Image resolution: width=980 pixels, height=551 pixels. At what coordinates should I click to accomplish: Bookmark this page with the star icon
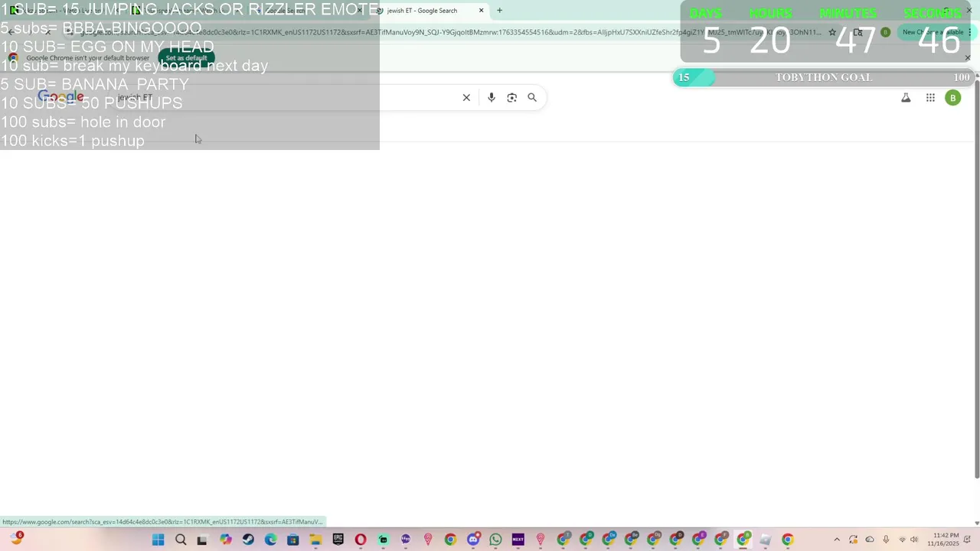pos(832,32)
